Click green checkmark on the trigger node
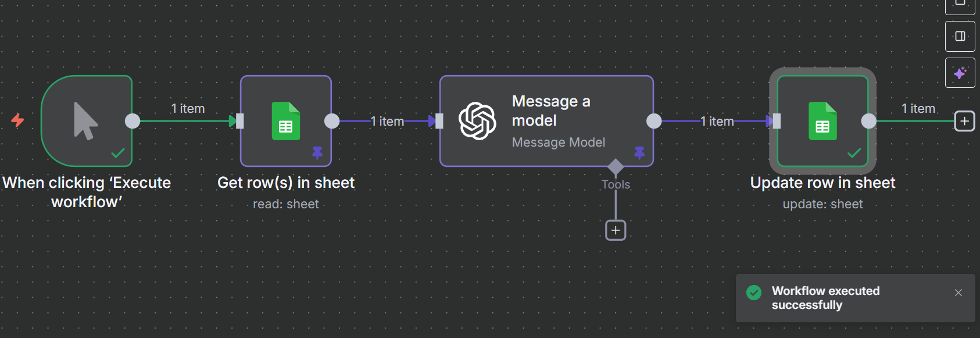The width and height of the screenshot is (980, 338). [x=118, y=153]
